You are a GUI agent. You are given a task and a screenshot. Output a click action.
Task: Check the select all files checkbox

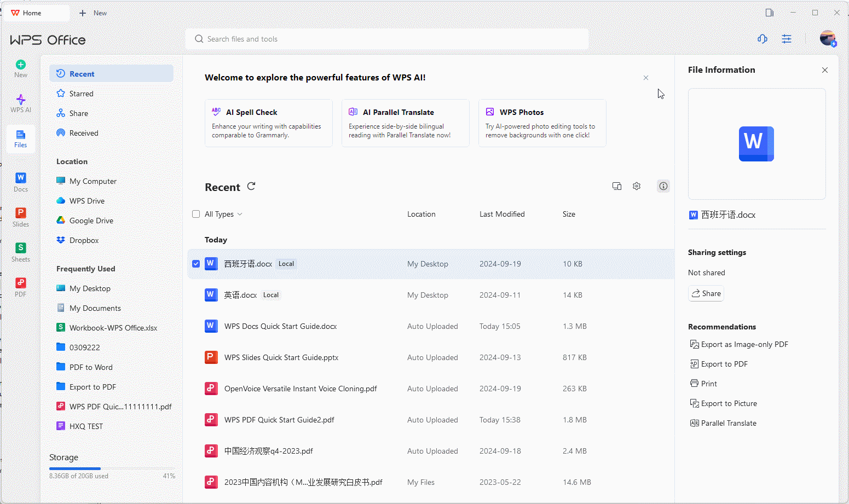196,214
